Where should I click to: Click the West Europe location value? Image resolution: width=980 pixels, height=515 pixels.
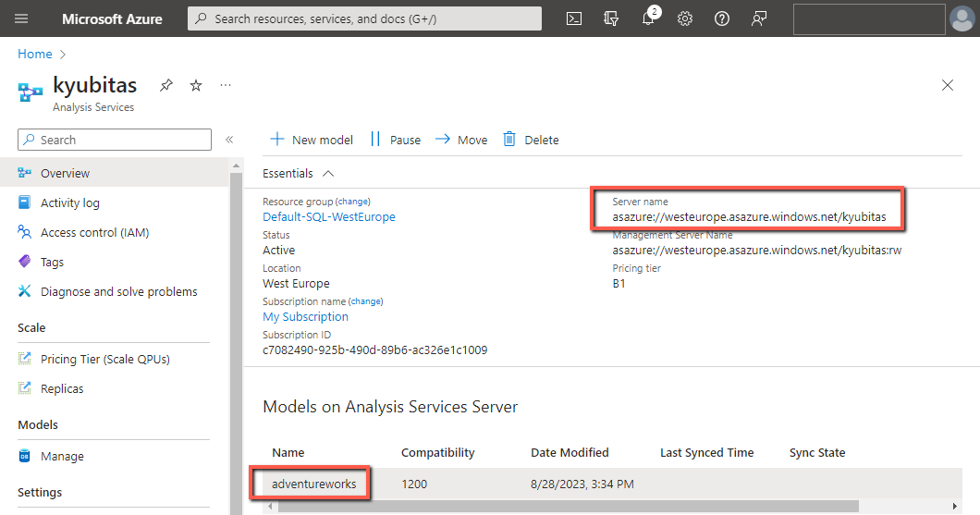(x=296, y=284)
